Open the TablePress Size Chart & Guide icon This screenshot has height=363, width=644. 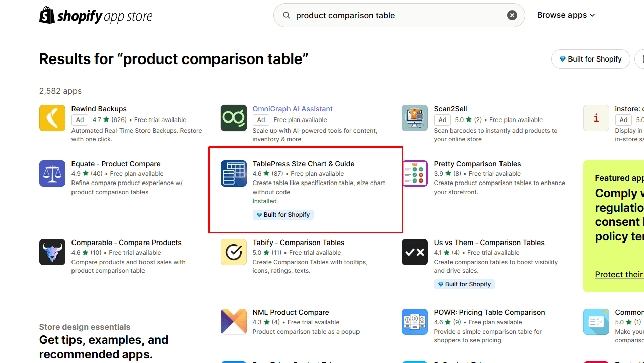(234, 173)
